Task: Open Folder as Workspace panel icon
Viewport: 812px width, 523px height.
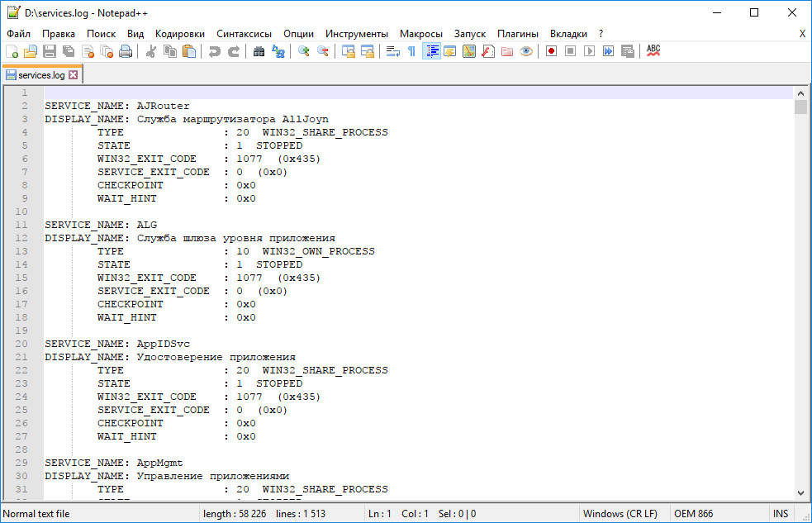Action: coord(507,51)
